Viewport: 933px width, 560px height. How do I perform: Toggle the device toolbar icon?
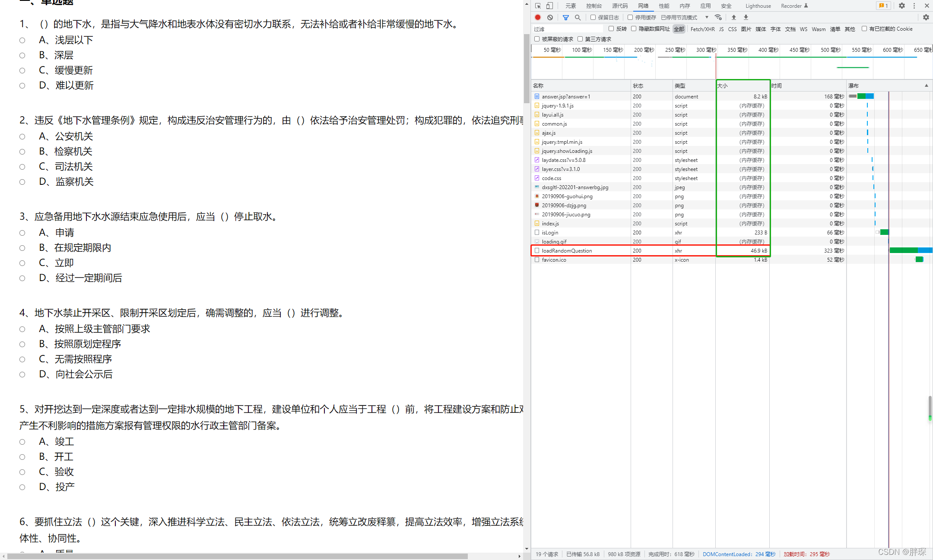pyautogui.click(x=549, y=6)
